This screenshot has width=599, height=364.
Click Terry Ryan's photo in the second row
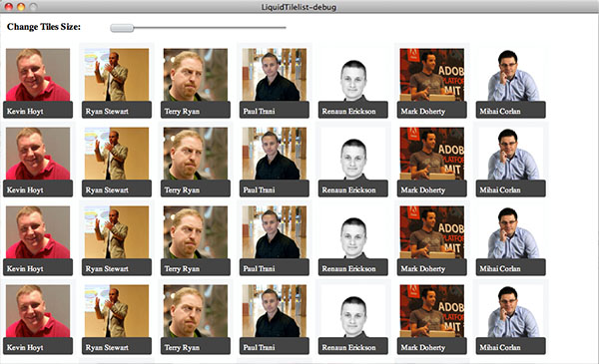click(x=196, y=154)
